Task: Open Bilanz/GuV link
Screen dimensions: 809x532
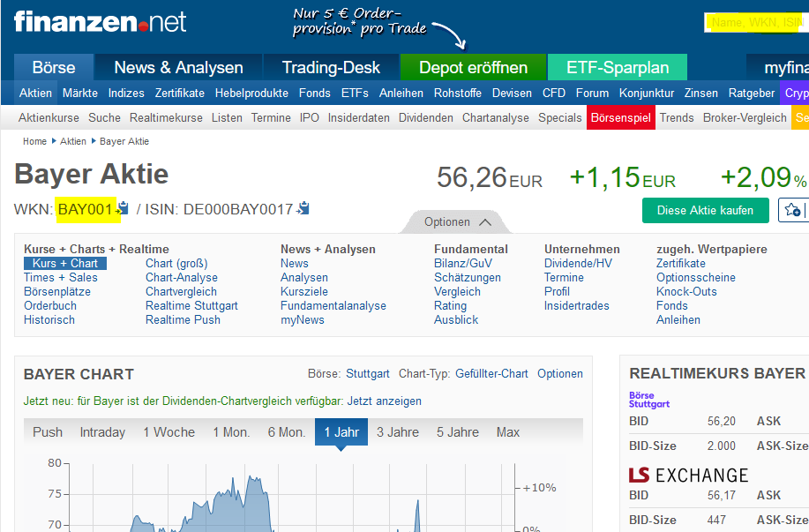Action: point(463,263)
